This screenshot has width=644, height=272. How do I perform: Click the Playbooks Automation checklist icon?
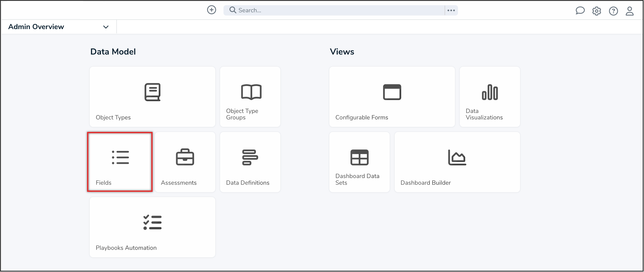152,222
